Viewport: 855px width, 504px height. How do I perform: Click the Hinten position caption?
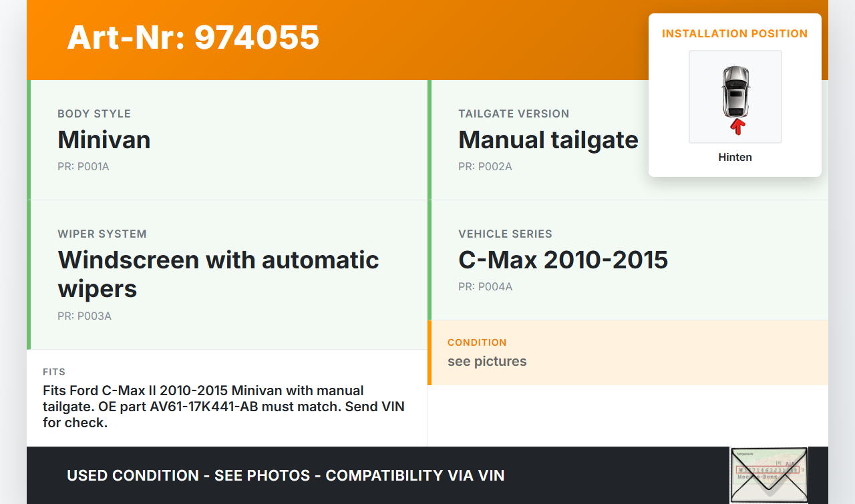(x=735, y=157)
